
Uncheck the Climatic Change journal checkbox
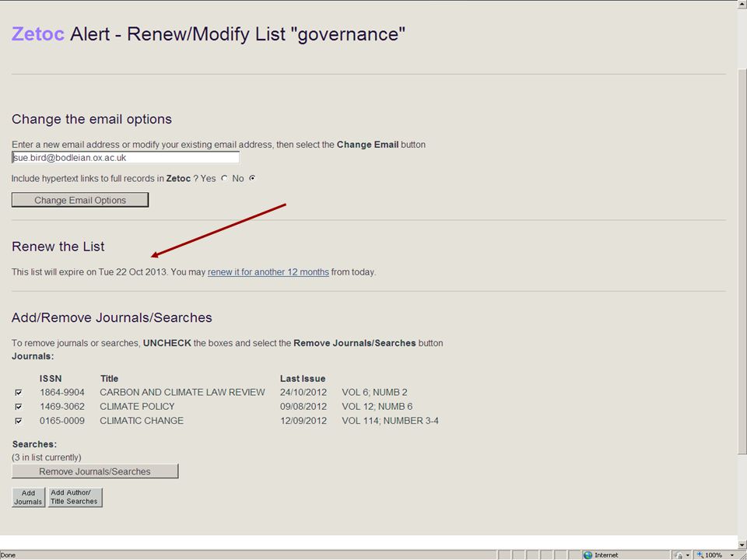point(19,421)
